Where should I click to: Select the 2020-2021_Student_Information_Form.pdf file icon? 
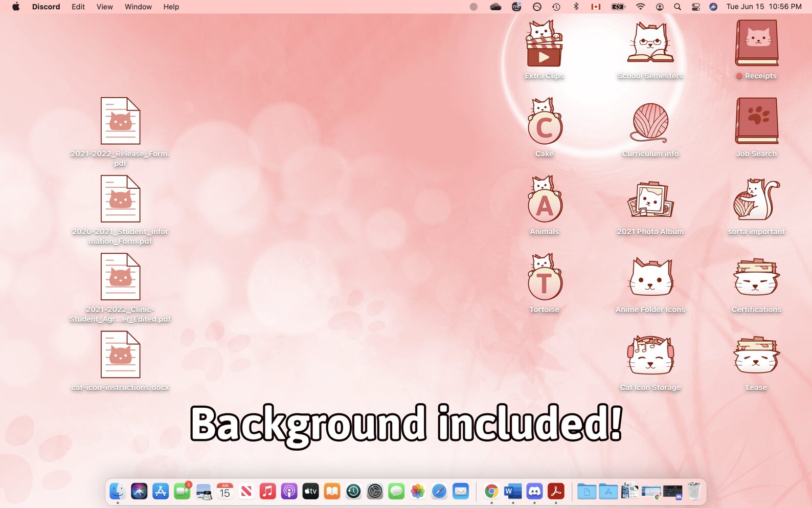120,198
